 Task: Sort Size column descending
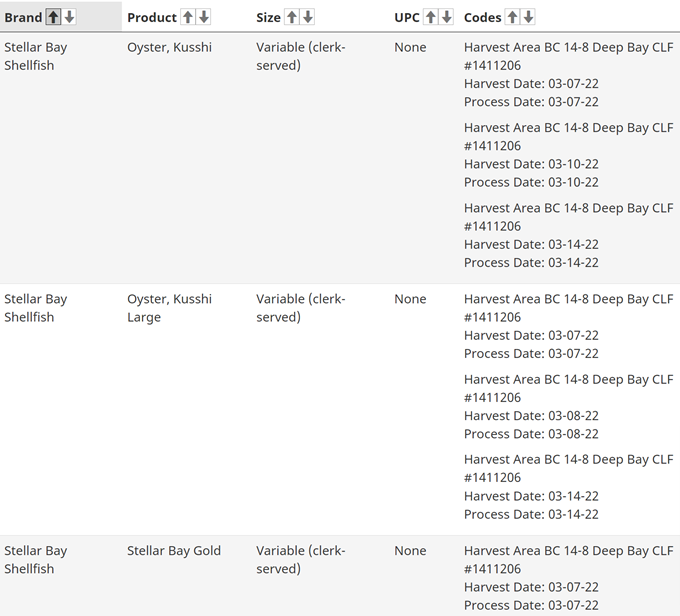(x=308, y=17)
